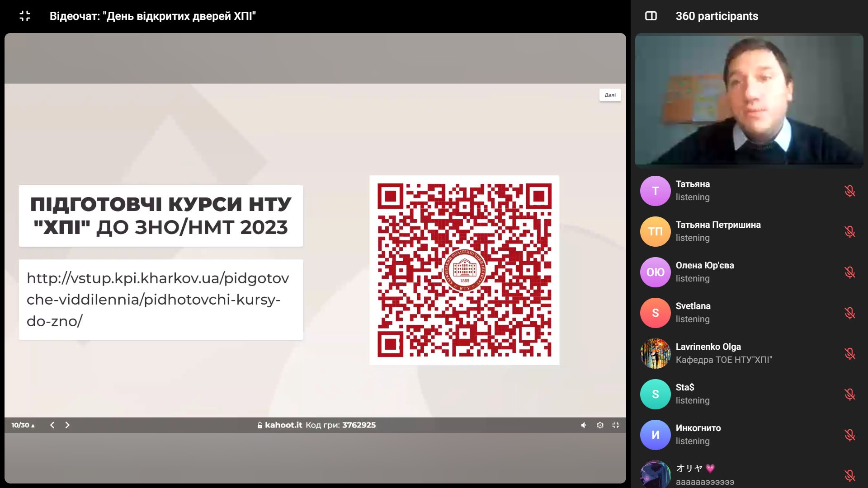This screenshot has height=488, width=868.
Task: Click the QR code on the slide
Action: click(464, 270)
